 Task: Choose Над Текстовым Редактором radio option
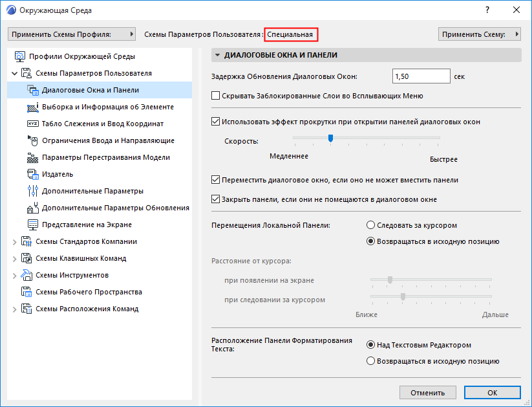370,345
